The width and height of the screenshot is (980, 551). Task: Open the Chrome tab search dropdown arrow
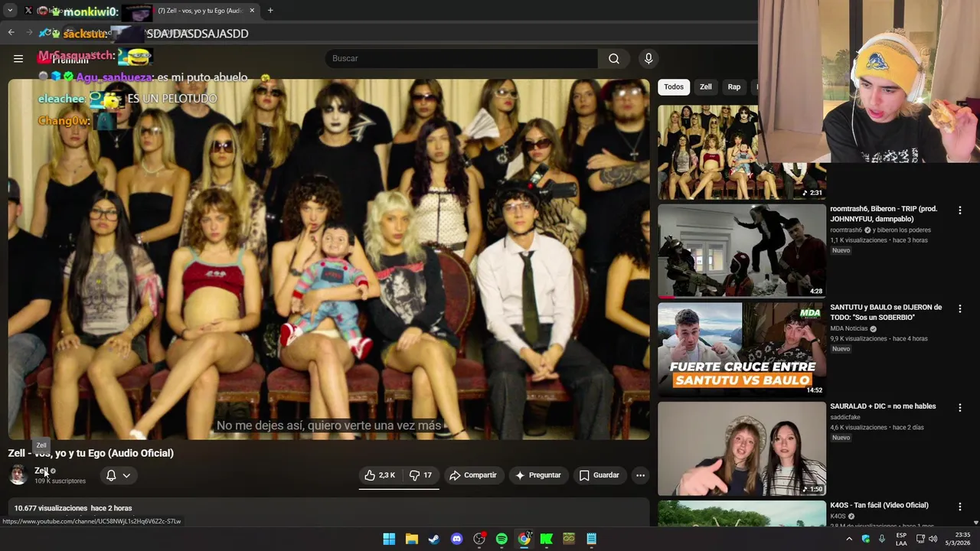10,11
